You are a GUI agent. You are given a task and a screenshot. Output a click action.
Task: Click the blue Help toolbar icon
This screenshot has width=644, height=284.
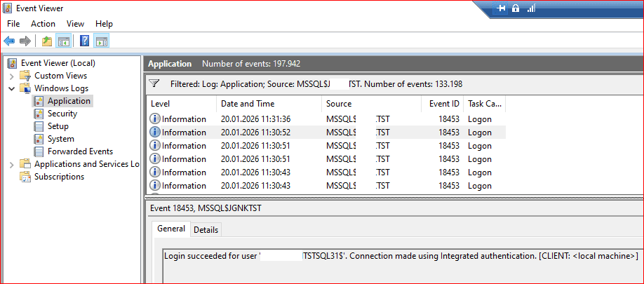84,41
